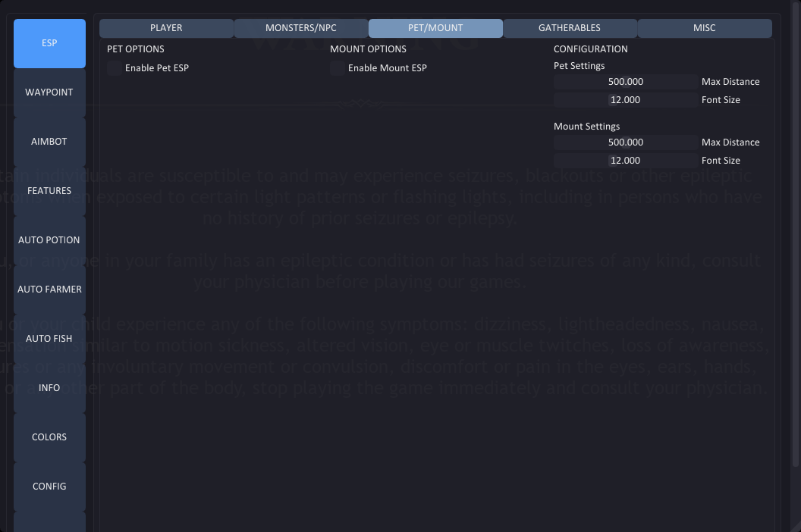Show the INFO section
This screenshot has width=801, height=532.
[x=49, y=388]
